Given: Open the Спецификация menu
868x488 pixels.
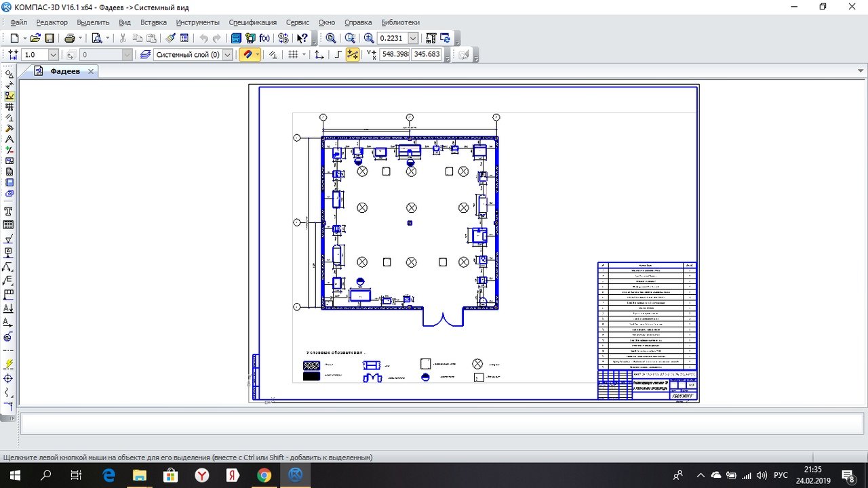Looking at the screenshot, I should [x=252, y=22].
